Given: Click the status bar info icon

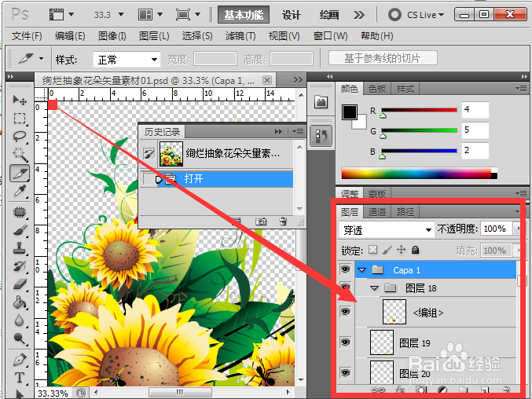Looking at the screenshot, I should click(81, 393).
